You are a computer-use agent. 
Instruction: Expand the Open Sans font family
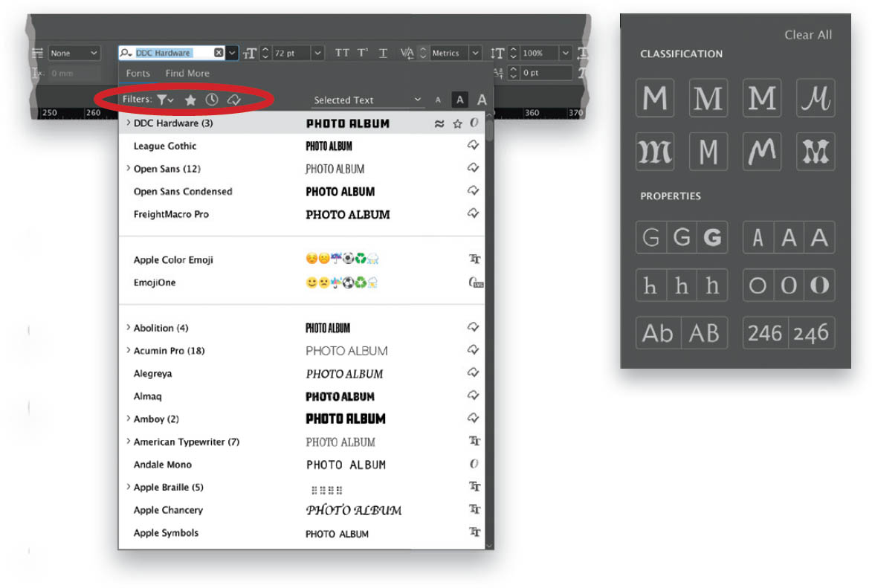pos(129,168)
